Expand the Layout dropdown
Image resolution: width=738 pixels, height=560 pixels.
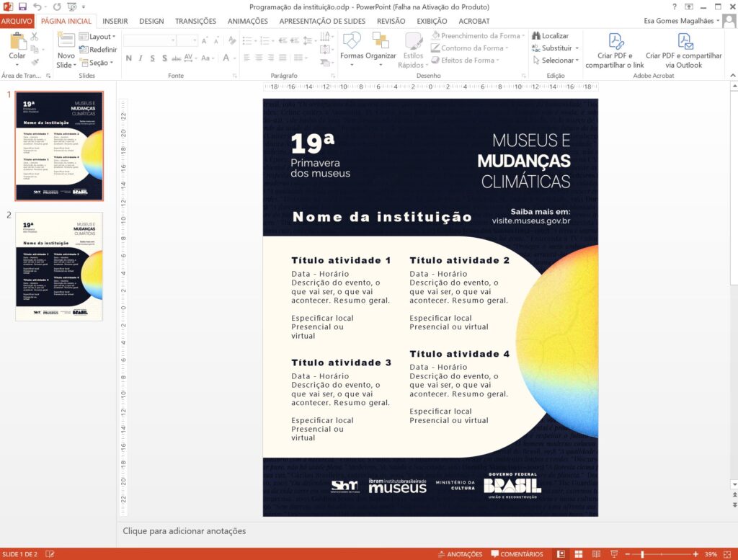click(97, 36)
